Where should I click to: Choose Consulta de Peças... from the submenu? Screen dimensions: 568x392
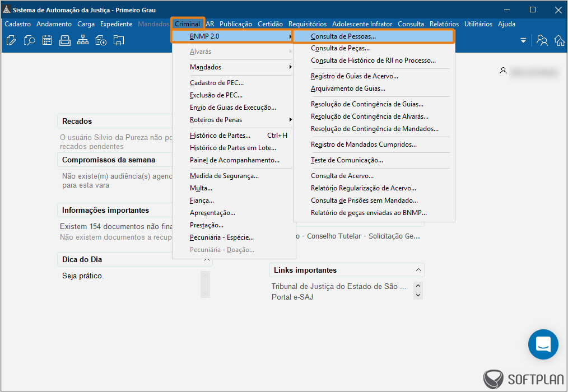[374, 48]
